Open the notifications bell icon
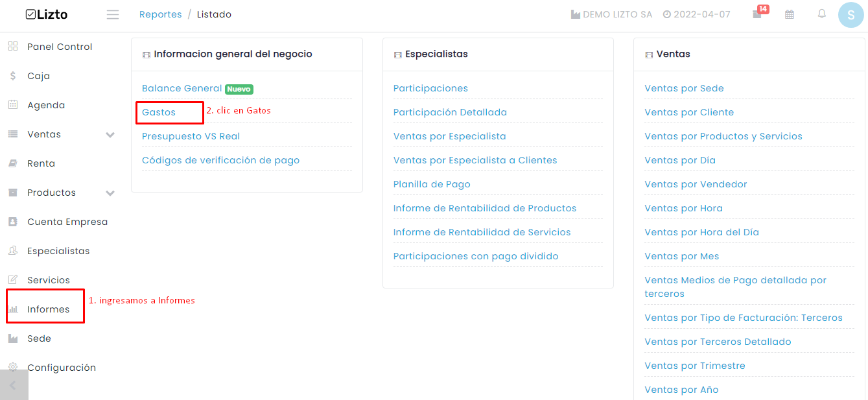 pyautogui.click(x=822, y=14)
